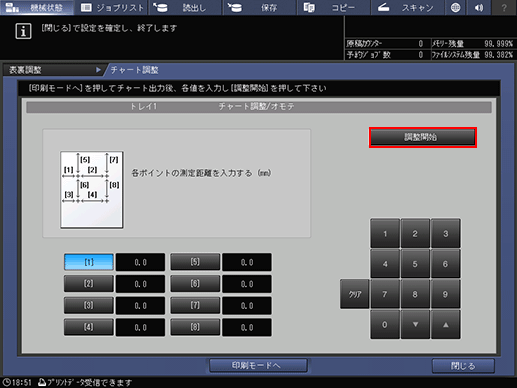Click the keypad up arrow key

[446, 324]
